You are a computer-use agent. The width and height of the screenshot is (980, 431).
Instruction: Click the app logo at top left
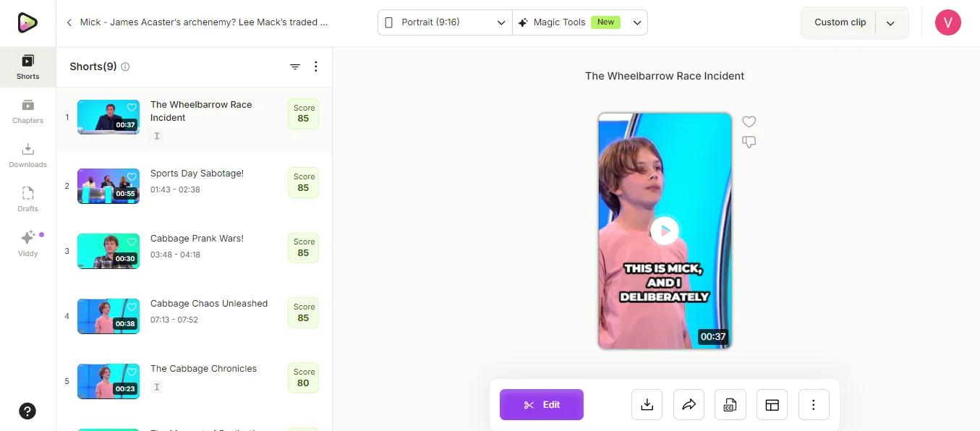(27, 23)
